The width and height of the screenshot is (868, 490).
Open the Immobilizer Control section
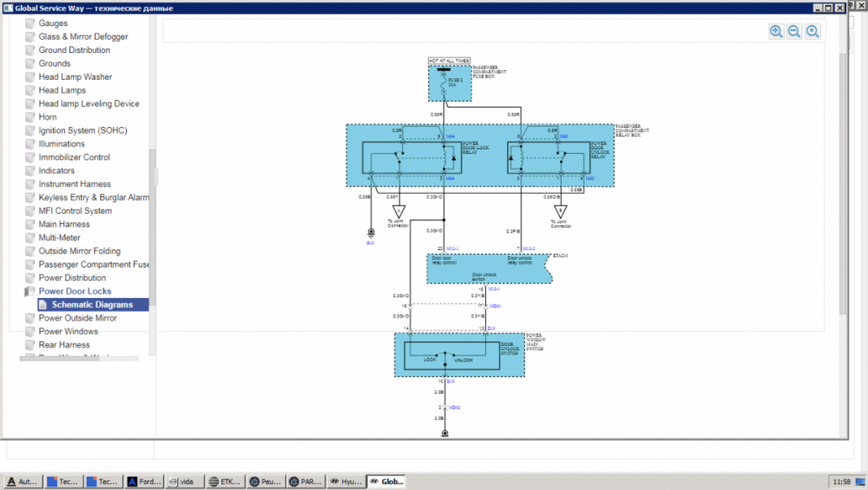[x=74, y=157]
